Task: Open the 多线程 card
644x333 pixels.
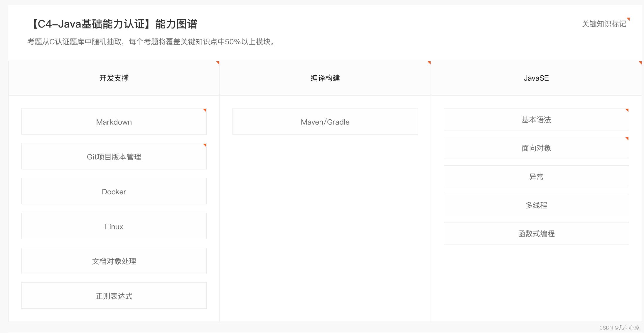Action: (536, 205)
